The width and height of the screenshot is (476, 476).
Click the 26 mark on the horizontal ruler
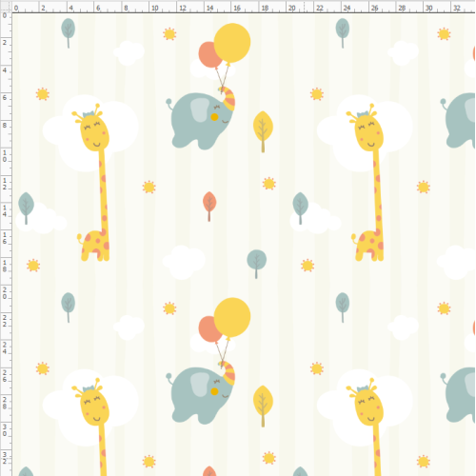point(374,8)
